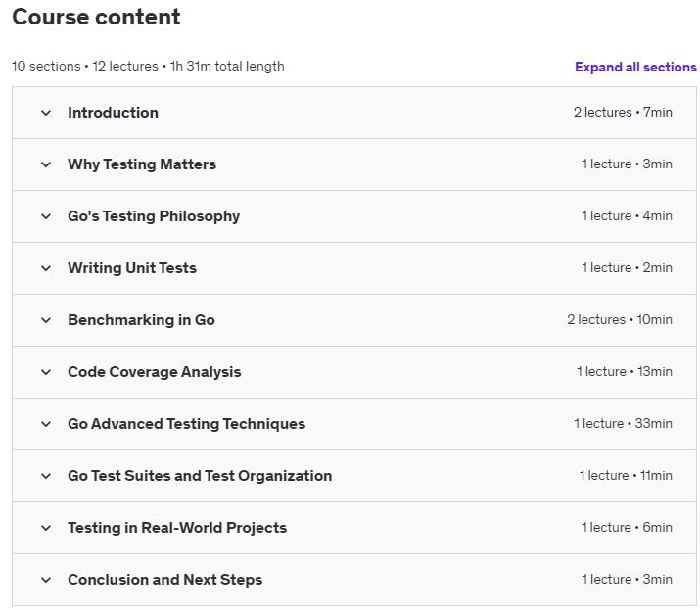Expand the Conclusion and Next Steps chevron
This screenshot has width=700, height=611.
tap(46, 580)
